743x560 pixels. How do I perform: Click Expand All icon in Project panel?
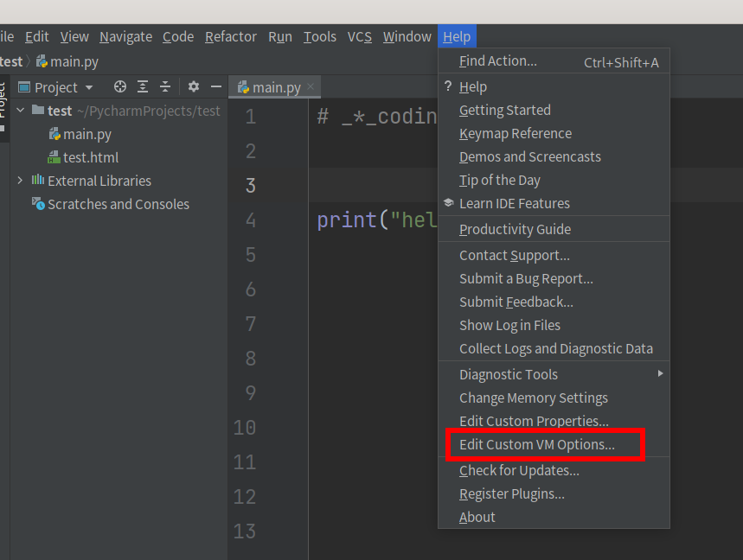coord(143,86)
